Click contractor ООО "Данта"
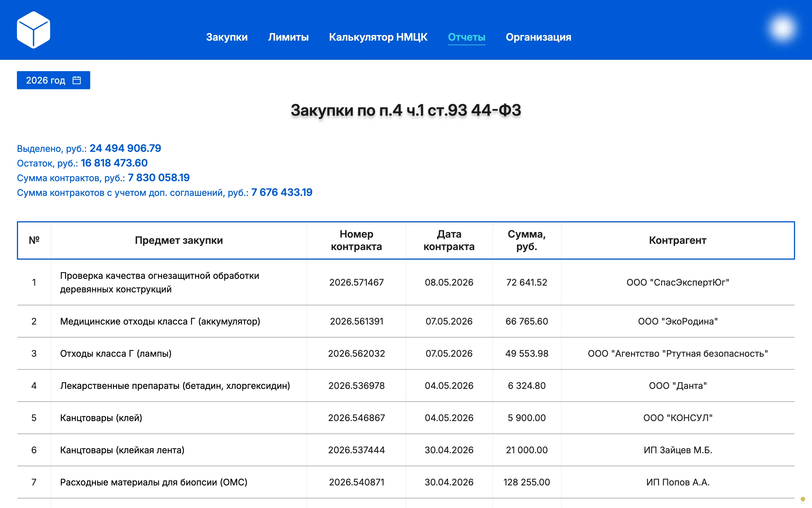 coord(678,386)
